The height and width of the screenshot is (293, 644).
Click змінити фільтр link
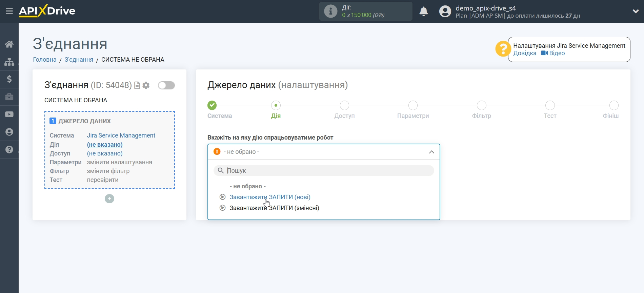coord(108,171)
